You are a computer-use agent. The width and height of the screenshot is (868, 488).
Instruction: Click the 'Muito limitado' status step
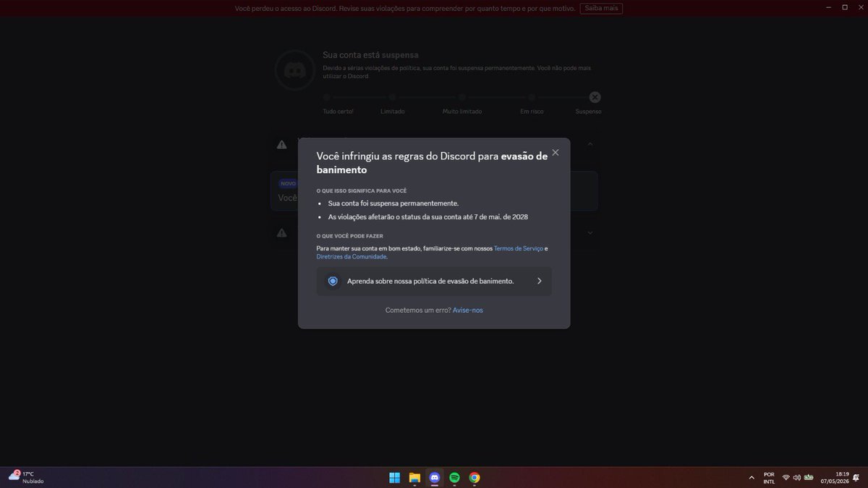click(462, 112)
